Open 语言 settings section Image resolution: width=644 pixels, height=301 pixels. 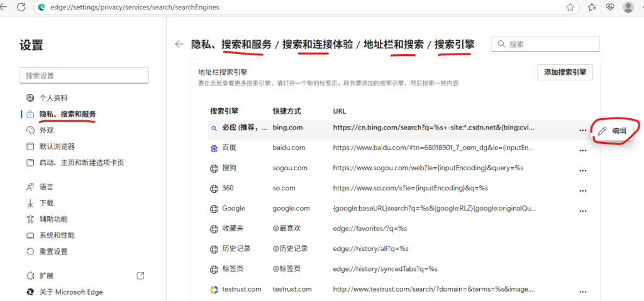[x=47, y=187]
